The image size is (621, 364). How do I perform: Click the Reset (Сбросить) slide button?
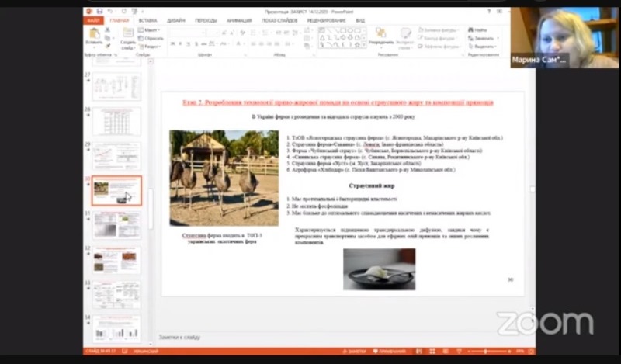pos(152,37)
